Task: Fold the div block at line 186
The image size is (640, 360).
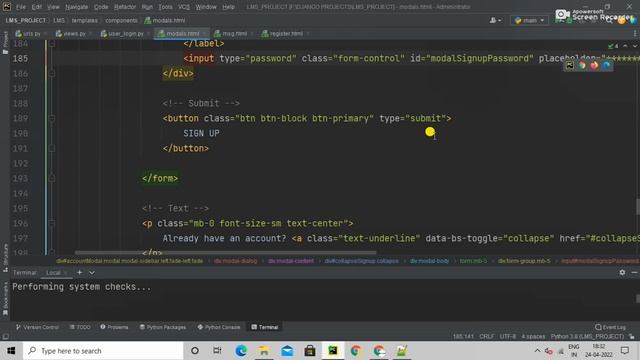Action: click(x=52, y=73)
